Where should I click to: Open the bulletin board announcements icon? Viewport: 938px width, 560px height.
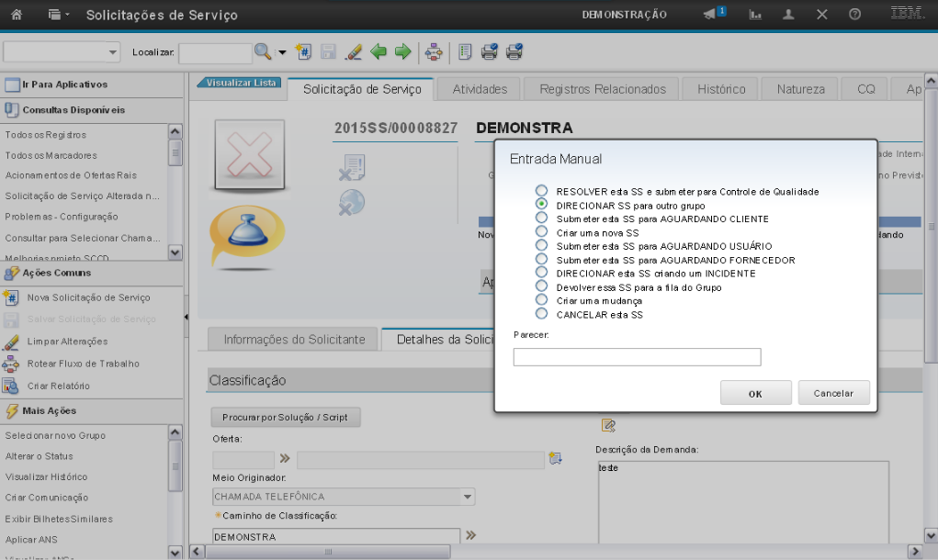tap(710, 15)
